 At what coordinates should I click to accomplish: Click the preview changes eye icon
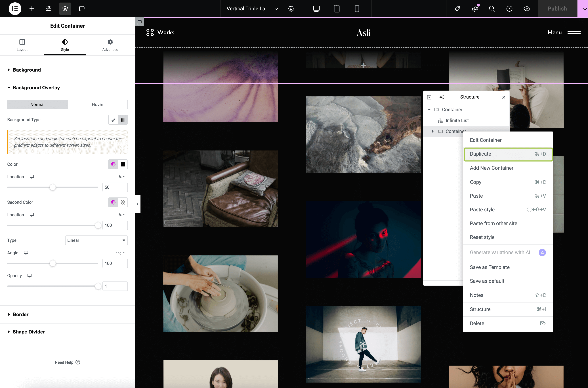pyautogui.click(x=527, y=9)
